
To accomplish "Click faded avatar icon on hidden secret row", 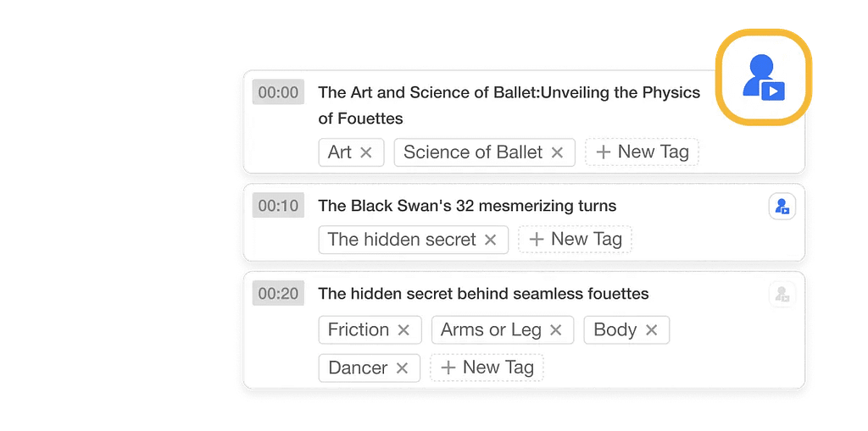I will point(782,294).
